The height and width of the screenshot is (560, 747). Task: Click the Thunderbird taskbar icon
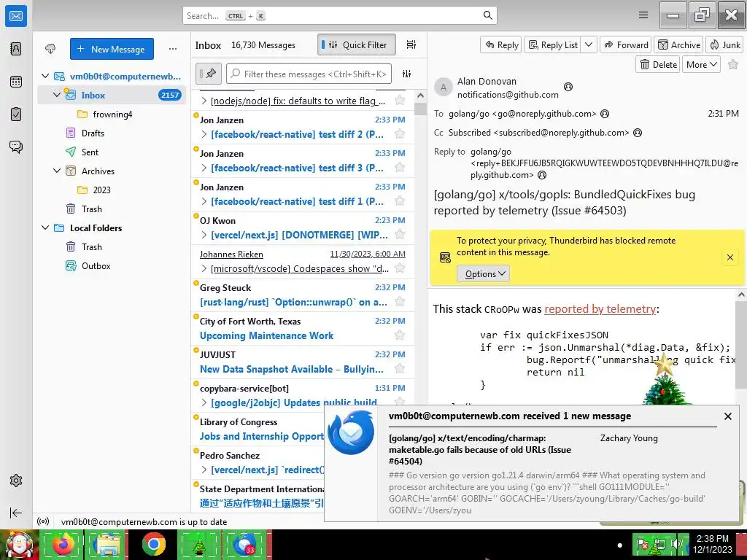tap(244, 544)
